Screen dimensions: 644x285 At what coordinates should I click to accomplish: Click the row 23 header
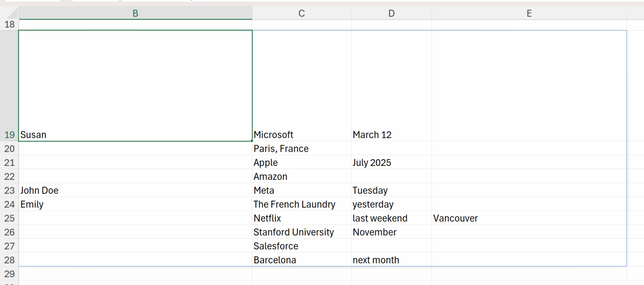point(9,191)
